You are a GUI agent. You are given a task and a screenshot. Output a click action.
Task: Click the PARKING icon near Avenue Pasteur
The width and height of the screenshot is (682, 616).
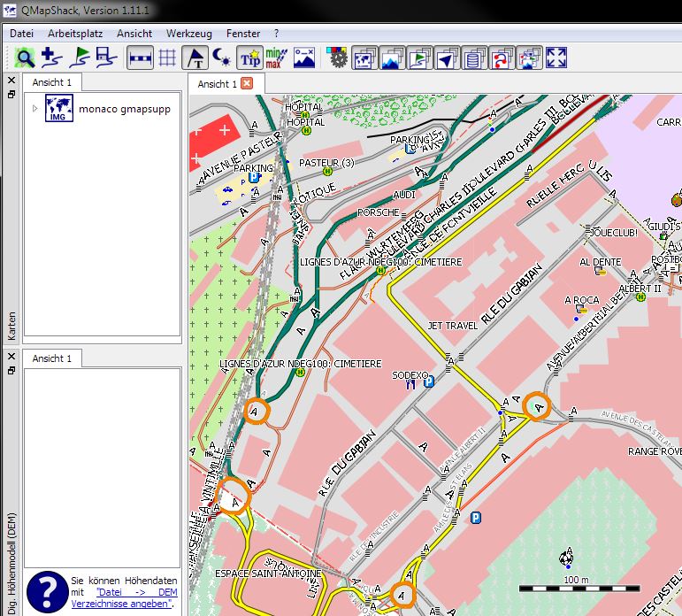click(x=254, y=178)
